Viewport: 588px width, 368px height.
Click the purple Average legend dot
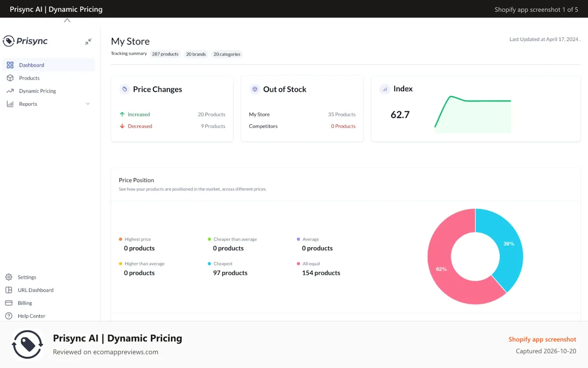click(298, 239)
